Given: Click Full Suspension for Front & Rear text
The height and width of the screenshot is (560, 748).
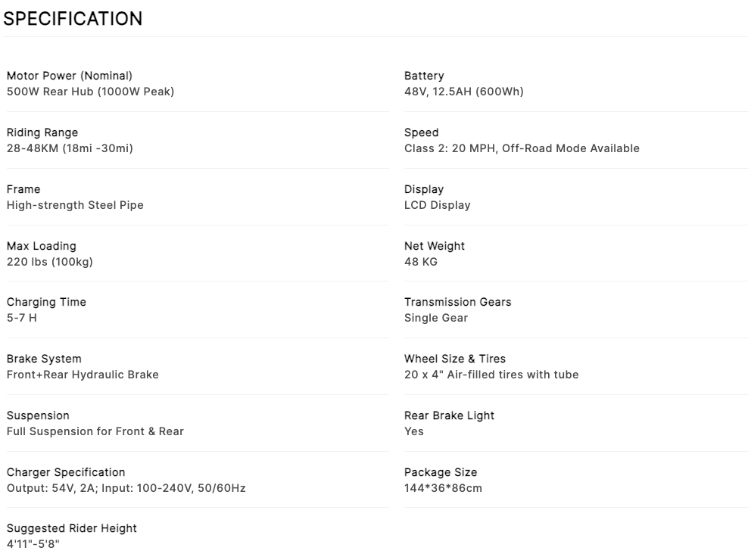Looking at the screenshot, I should click(95, 431).
